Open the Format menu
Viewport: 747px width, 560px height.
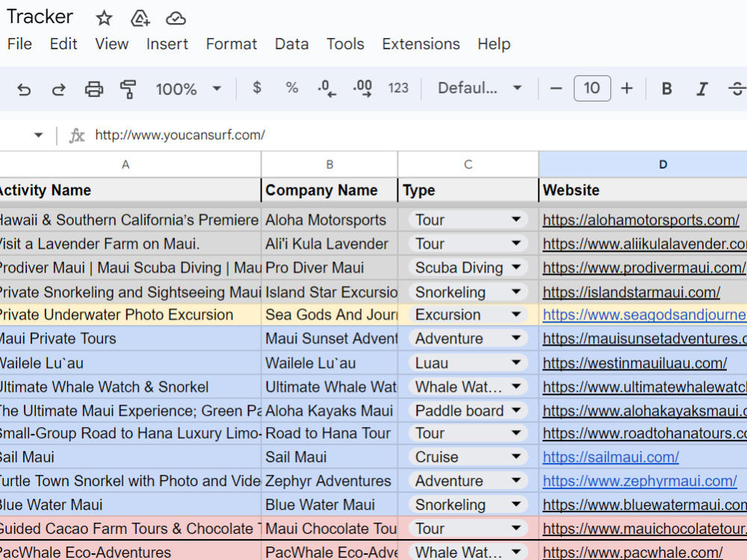[232, 44]
